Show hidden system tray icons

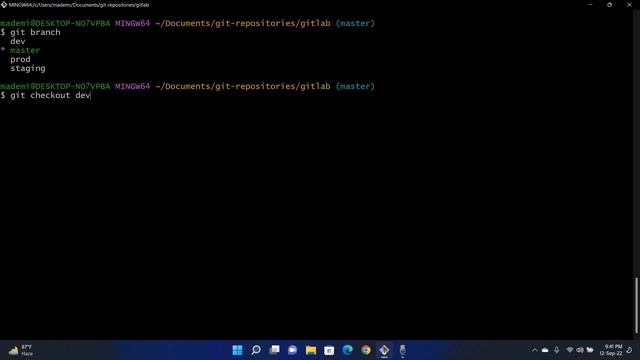[535, 350]
